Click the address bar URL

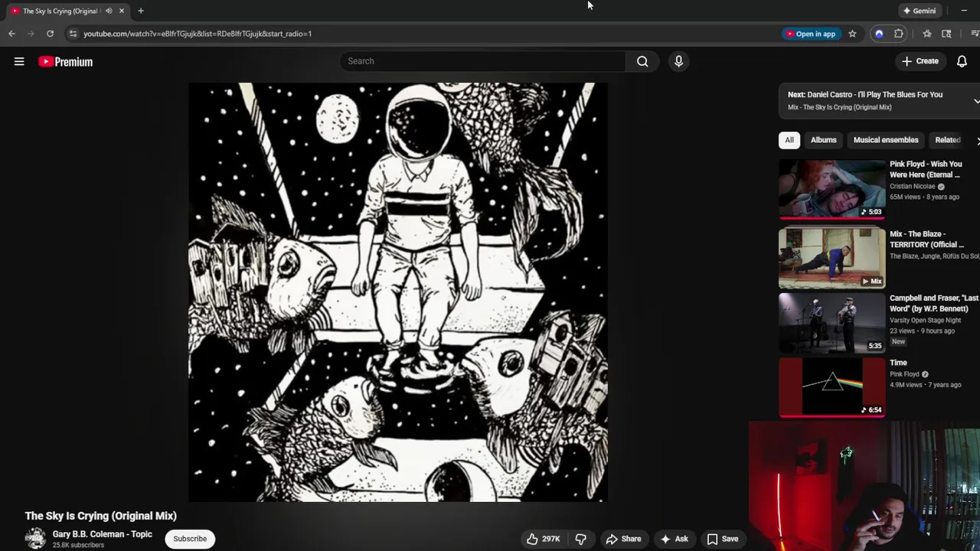coord(198,34)
